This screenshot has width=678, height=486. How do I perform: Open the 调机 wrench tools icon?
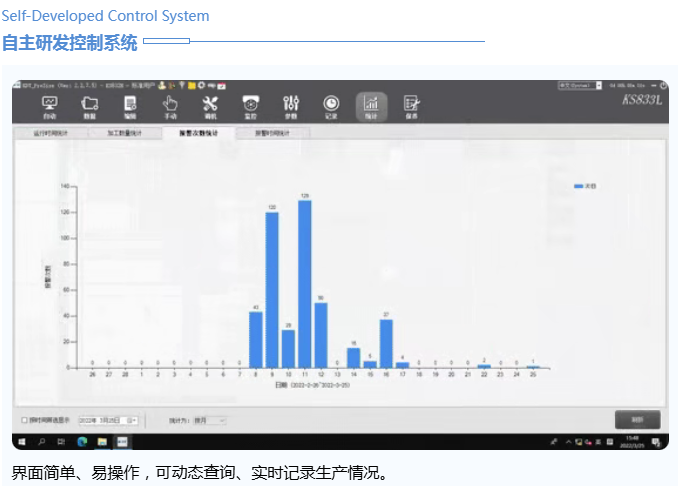point(210,106)
